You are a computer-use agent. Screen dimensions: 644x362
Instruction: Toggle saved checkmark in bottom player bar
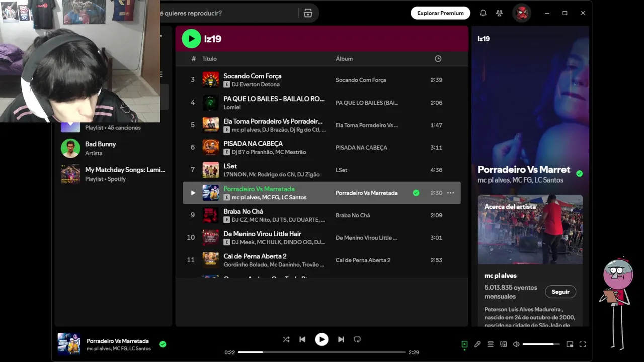163,344
